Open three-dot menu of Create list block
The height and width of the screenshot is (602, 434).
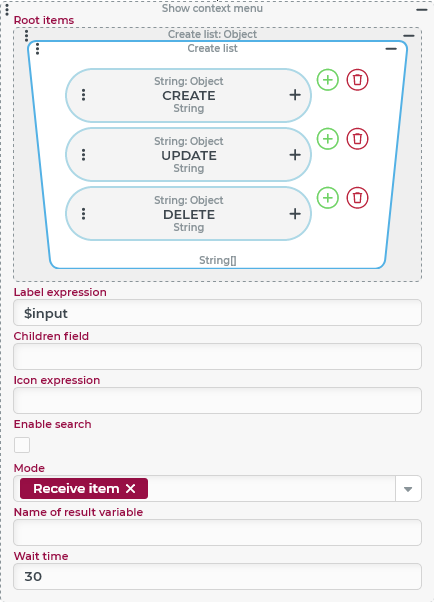coord(37,49)
